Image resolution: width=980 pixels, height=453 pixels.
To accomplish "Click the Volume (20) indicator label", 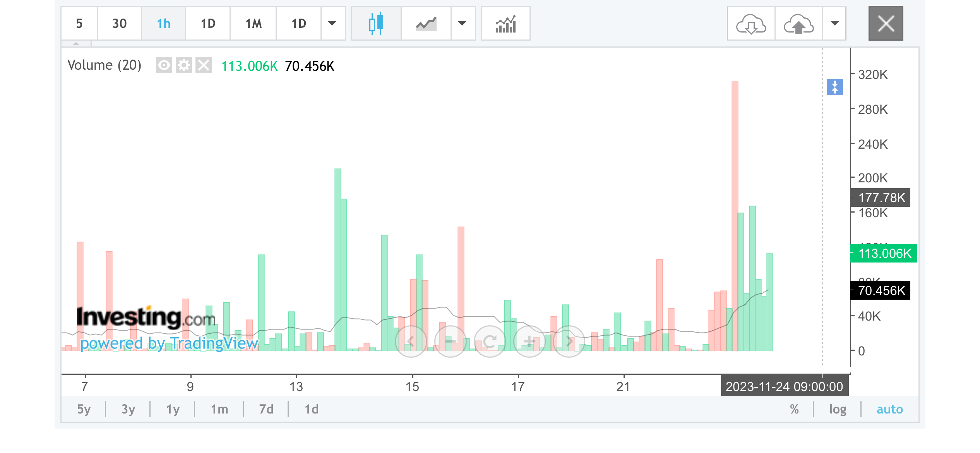I will click(x=104, y=65).
